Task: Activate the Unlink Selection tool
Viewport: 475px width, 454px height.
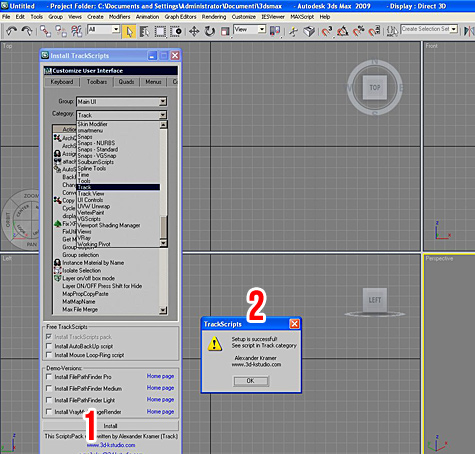Action: coord(61,31)
